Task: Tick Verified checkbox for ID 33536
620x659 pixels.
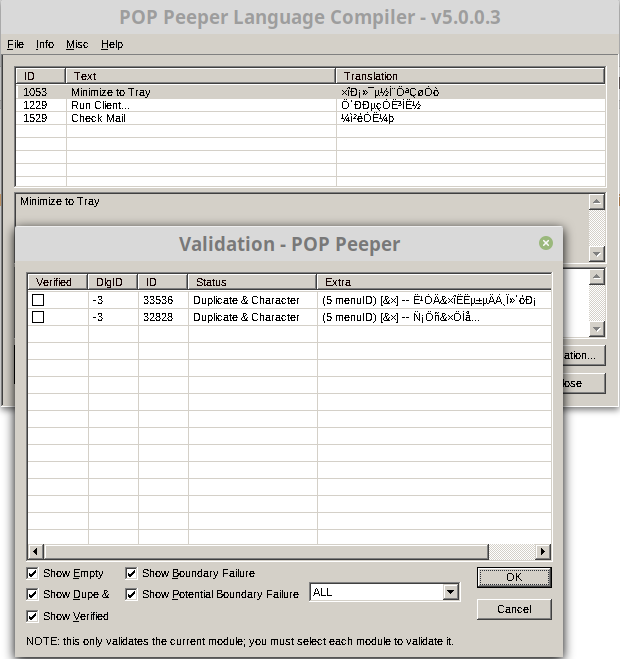Action: (x=38, y=300)
